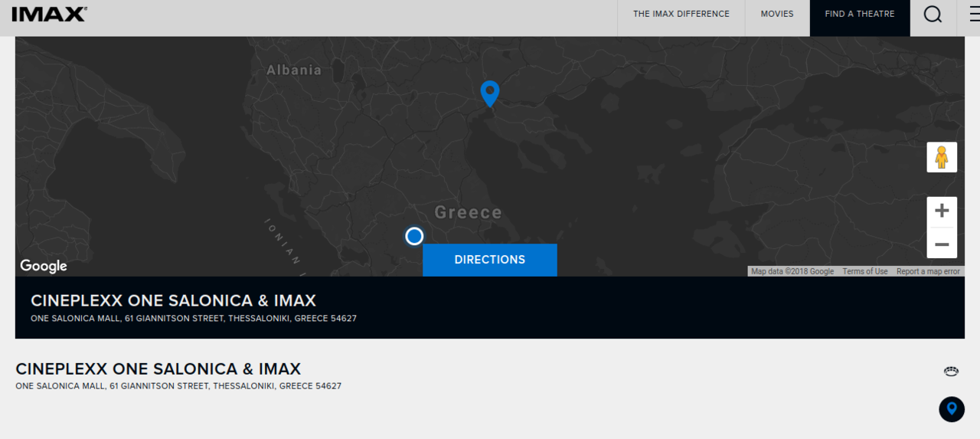Click the round location pin button
980x439 pixels.
(x=952, y=409)
